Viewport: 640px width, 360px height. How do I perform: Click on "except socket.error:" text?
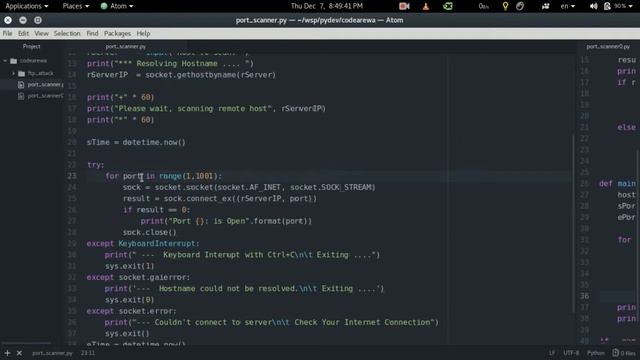[x=131, y=311]
